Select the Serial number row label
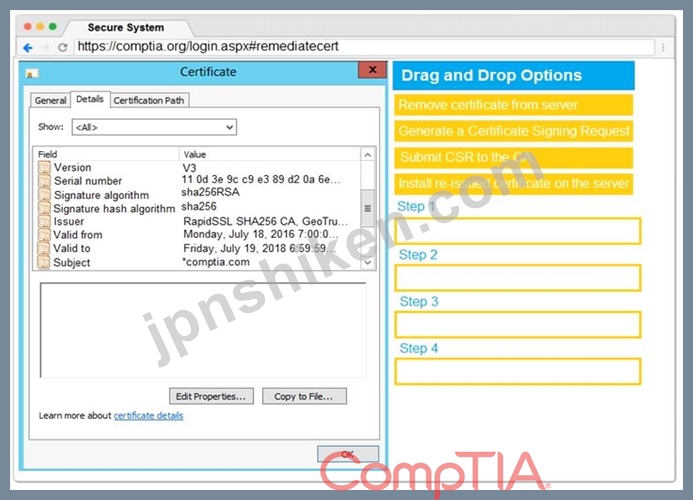The width and height of the screenshot is (693, 500). coord(88,181)
